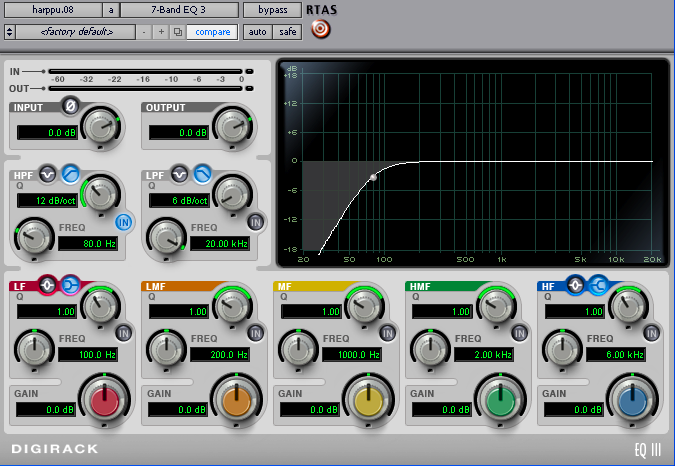Open the harppu.08 track selector
This screenshot has height=466, width=675.
[x=53, y=10]
